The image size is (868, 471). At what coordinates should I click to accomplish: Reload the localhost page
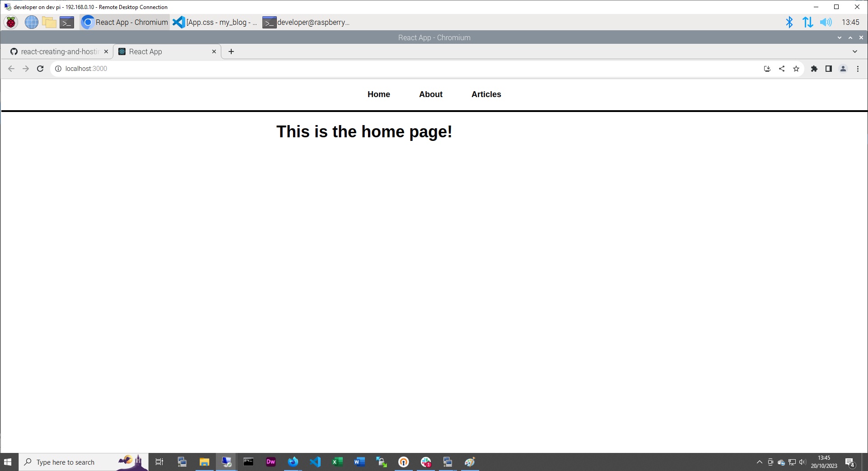click(40, 69)
